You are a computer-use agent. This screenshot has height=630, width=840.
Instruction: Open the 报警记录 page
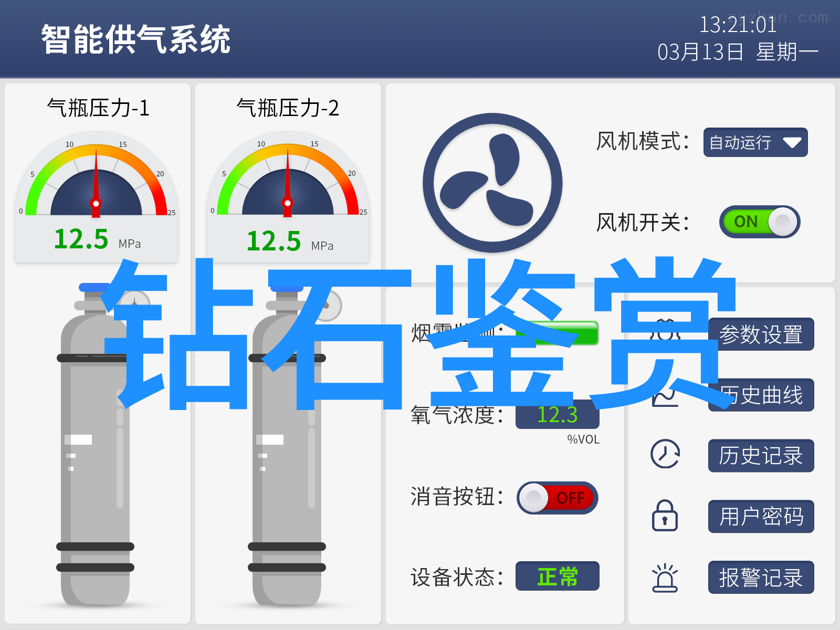click(761, 577)
